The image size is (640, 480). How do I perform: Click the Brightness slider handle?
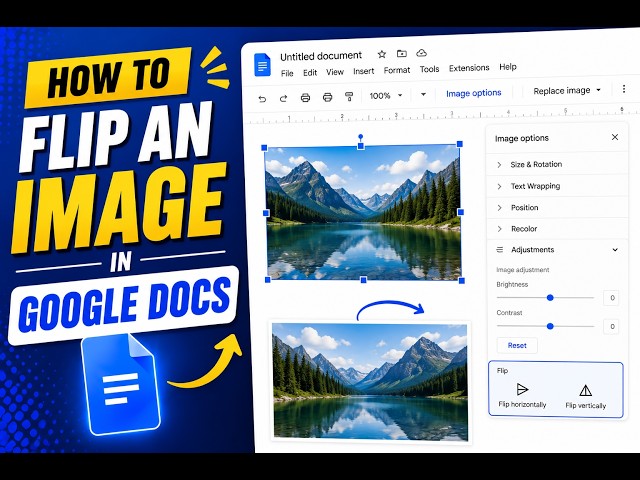click(550, 298)
